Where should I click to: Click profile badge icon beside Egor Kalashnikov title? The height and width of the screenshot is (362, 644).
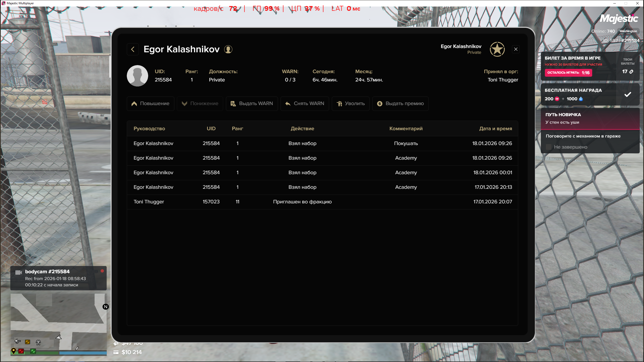point(228,49)
